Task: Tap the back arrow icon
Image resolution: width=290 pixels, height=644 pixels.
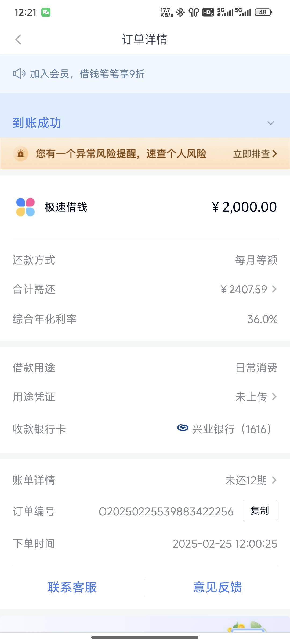Action: click(x=18, y=39)
